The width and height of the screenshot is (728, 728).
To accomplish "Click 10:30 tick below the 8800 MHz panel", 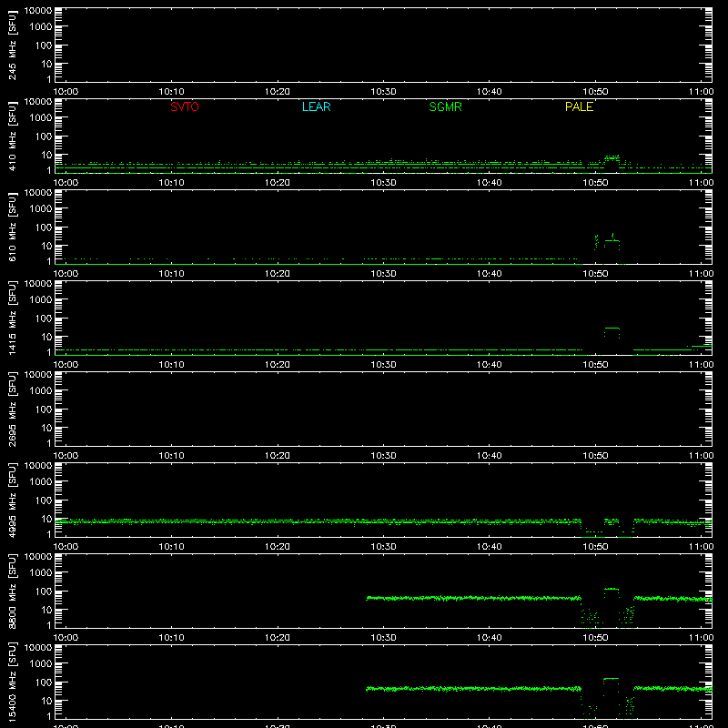I will click(383, 638).
